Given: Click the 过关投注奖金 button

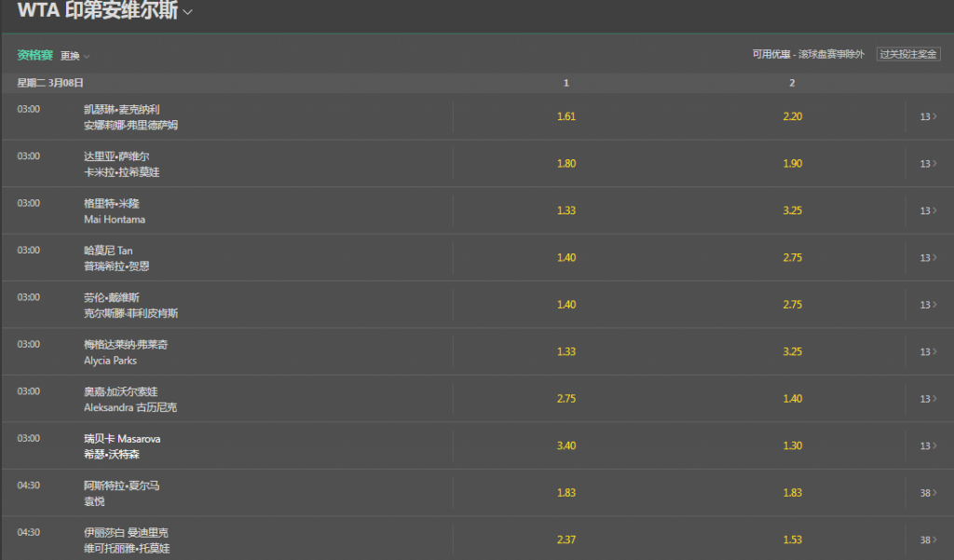Looking at the screenshot, I should 906,54.
